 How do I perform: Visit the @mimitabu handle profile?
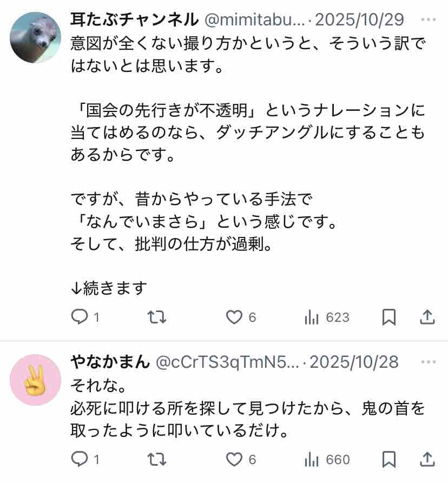pyautogui.click(x=254, y=20)
